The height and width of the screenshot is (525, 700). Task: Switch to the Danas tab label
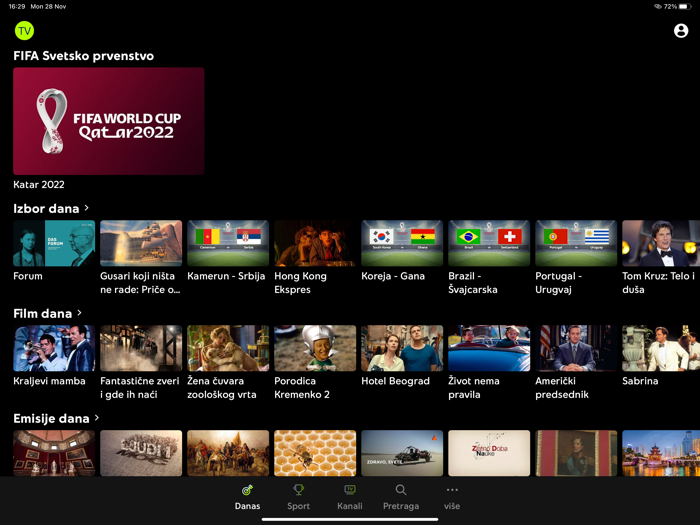(247, 506)
